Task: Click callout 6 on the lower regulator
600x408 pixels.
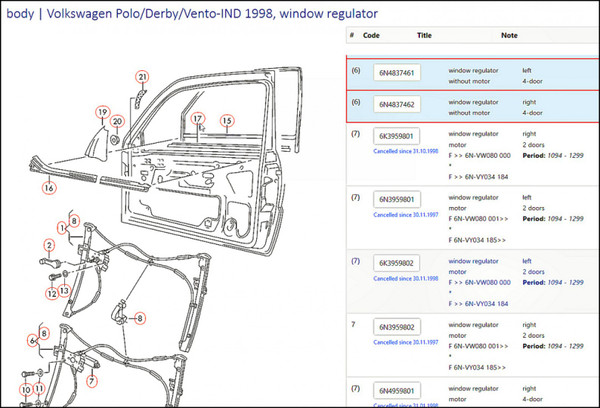Action: [x=35, y=341]
